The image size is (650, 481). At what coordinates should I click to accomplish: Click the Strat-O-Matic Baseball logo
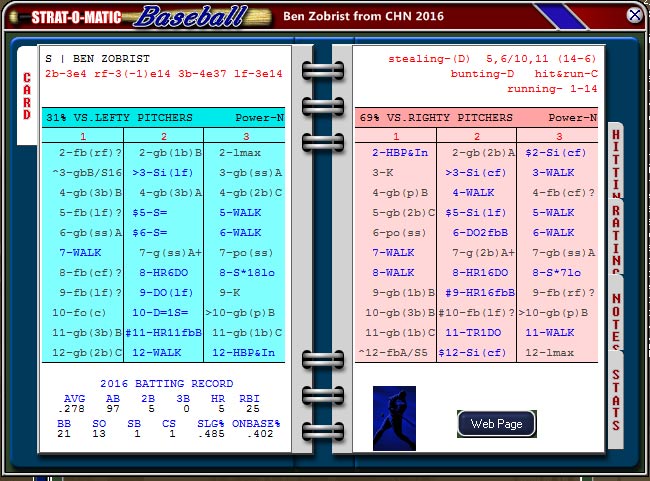[x=141, y=17]
